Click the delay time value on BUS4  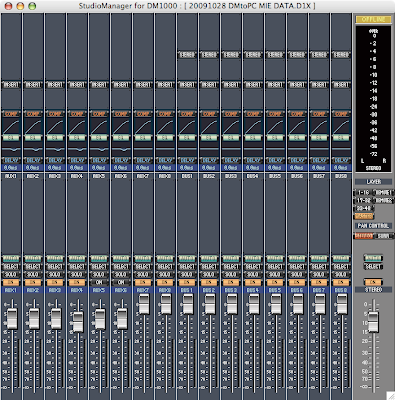[253, 168]
